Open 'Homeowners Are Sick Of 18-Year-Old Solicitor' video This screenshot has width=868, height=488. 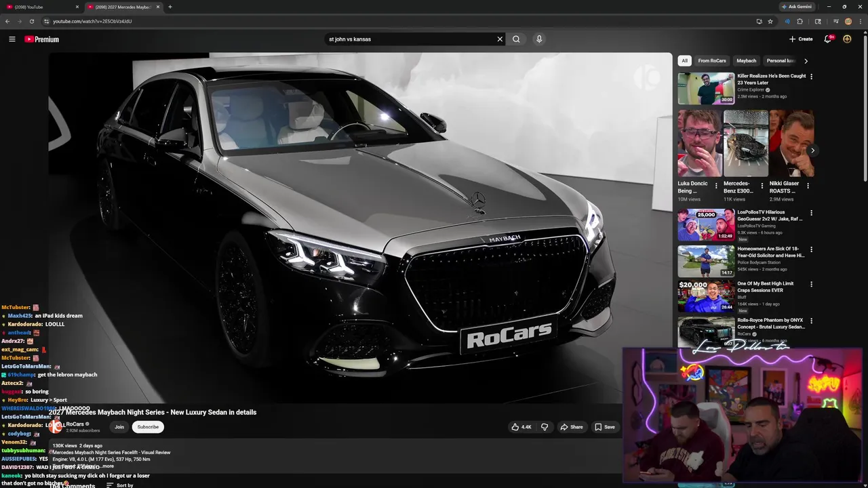706,261
